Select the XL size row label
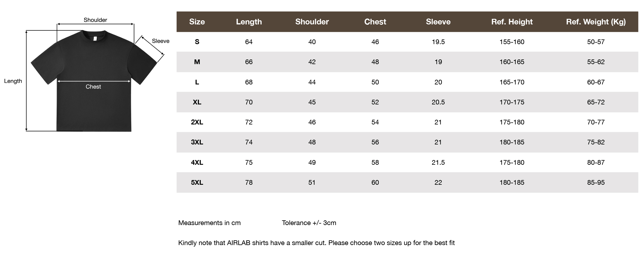 197,102
